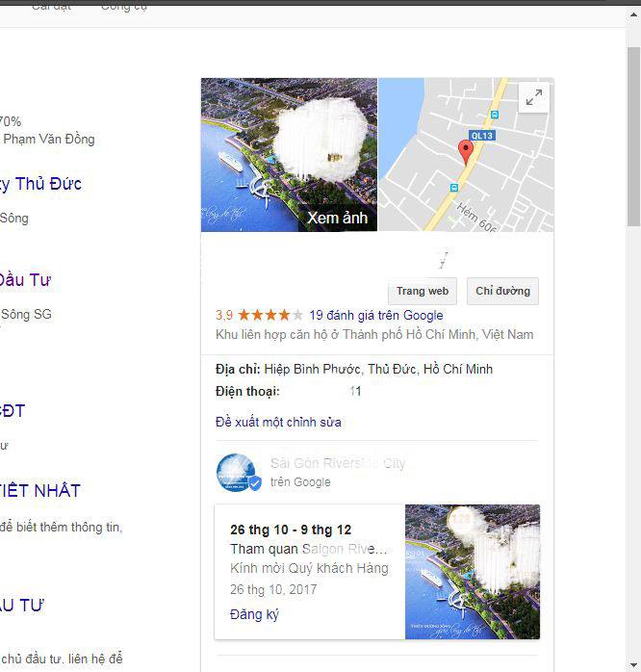Expand the map with the fullscreen arrows icon
This screenshot has height=672, width=641.
click(534, 97)
